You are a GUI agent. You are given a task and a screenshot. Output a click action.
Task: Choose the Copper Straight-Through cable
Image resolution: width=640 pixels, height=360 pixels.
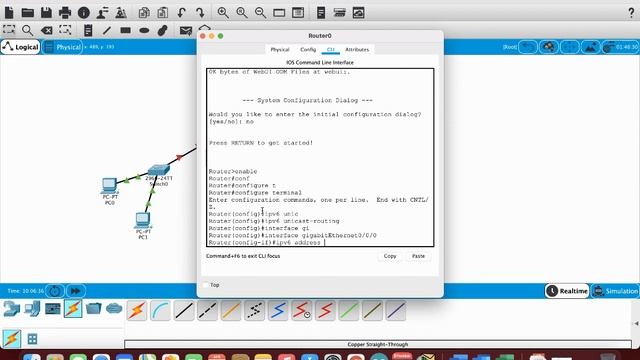tap(184, 311)
